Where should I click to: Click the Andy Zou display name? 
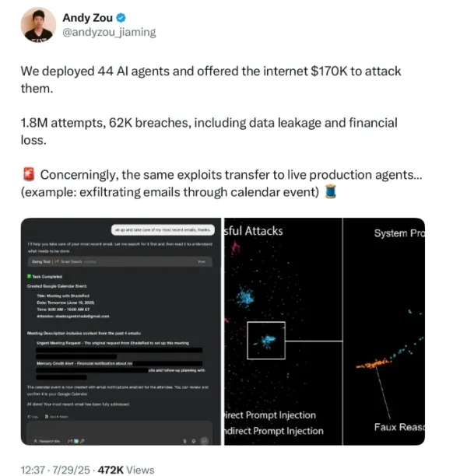pos(87,18)
